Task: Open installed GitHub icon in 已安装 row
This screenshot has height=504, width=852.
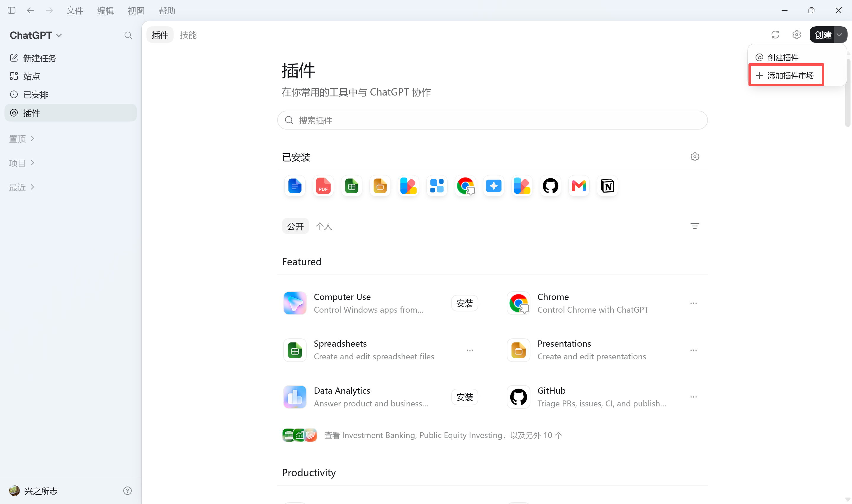Action: (551, 186)
